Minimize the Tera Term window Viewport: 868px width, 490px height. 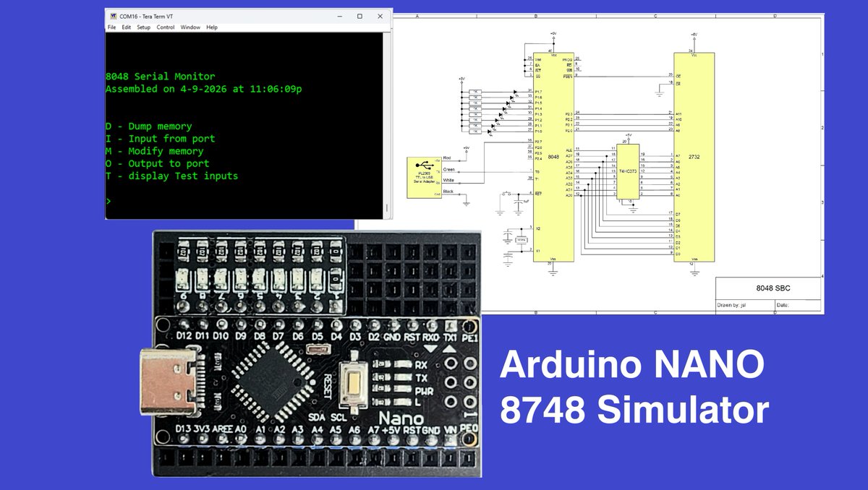pyautogui.click(x=339, y=16)
